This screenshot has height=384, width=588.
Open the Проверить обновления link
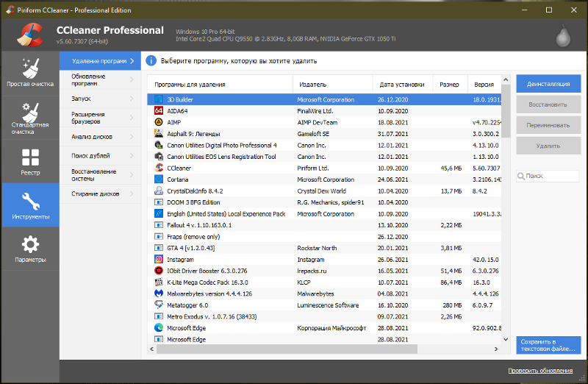[540, 371]
